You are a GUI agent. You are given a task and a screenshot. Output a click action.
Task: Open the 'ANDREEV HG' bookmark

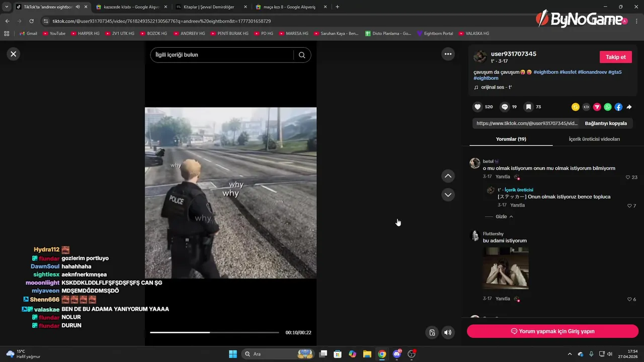point(189,33)
